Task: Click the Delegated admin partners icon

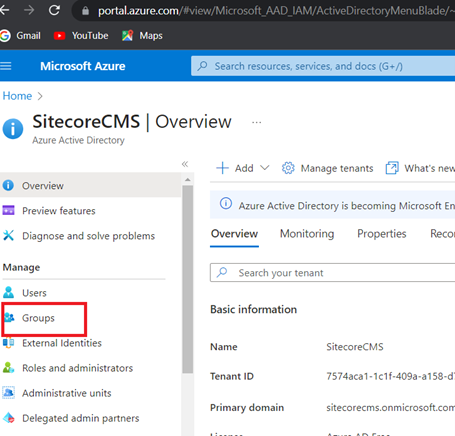Action: [8, 418]
